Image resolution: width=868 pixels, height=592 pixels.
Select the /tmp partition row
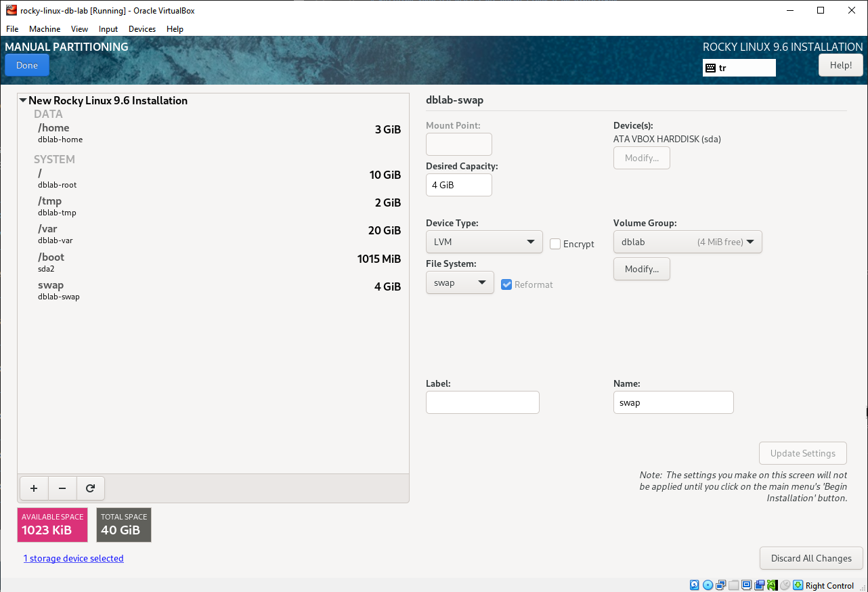click(x=213, y=206)
